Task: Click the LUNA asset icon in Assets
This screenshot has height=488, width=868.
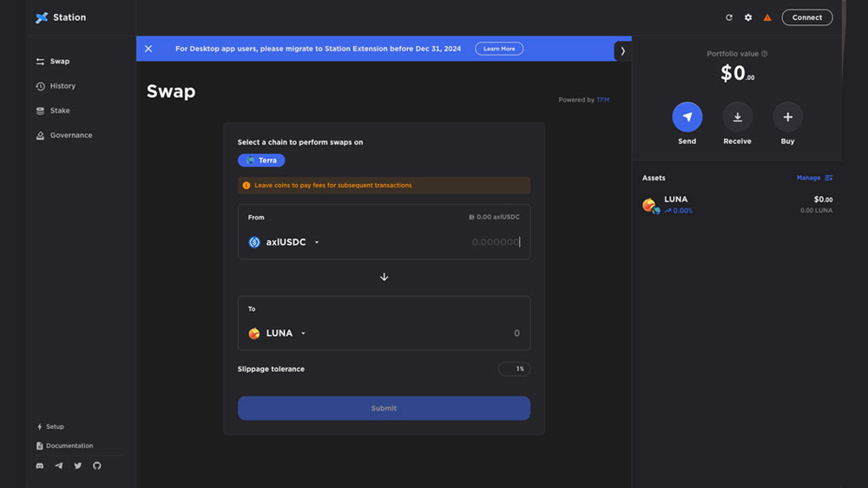Action: pos(651,206)
